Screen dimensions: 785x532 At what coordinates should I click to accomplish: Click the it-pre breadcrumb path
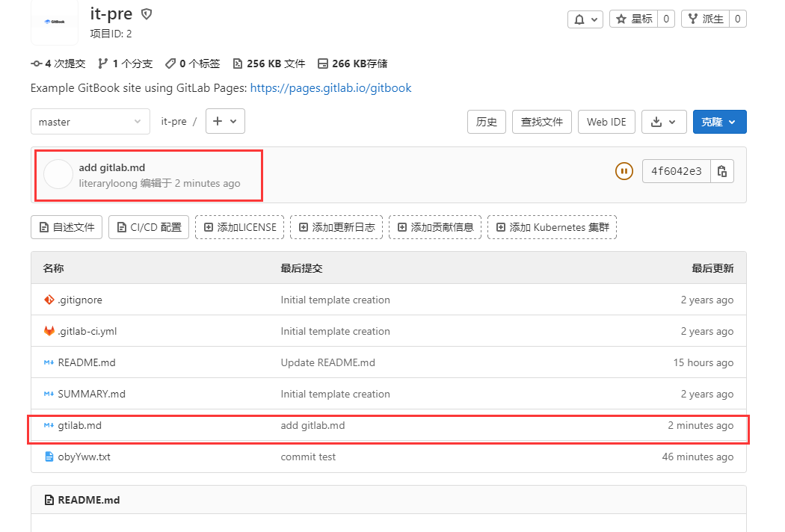[x=173, y=122]
